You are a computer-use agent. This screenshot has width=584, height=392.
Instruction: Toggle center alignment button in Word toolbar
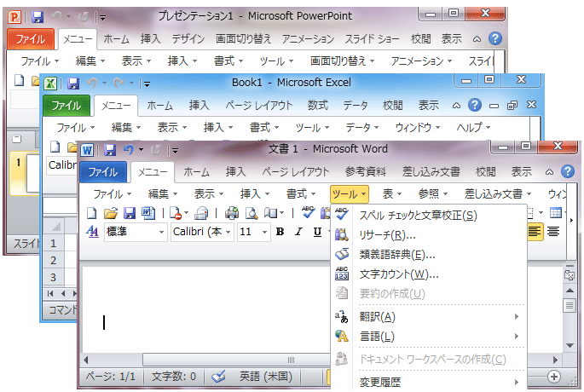[x=553, y=232]
